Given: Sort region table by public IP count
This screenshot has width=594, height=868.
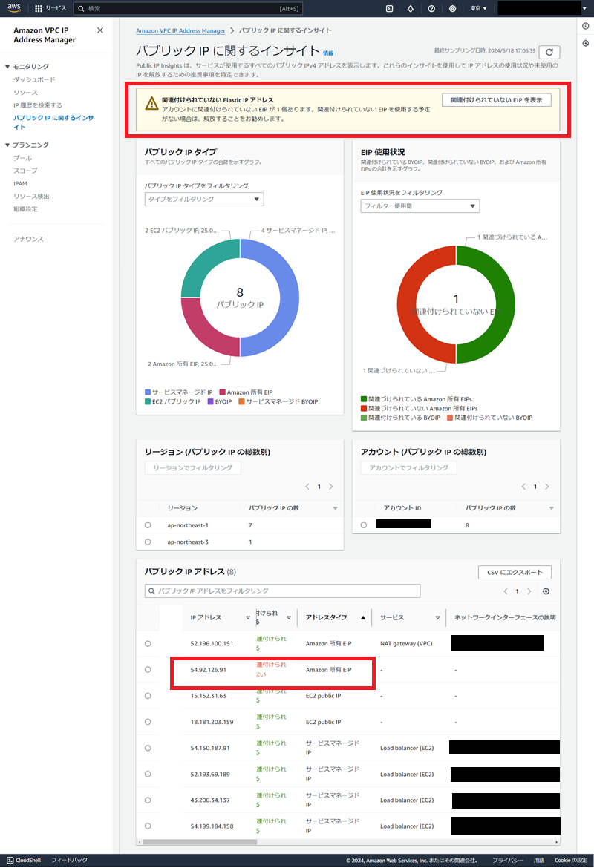Looking at the screenshot, I should [335, 508].
